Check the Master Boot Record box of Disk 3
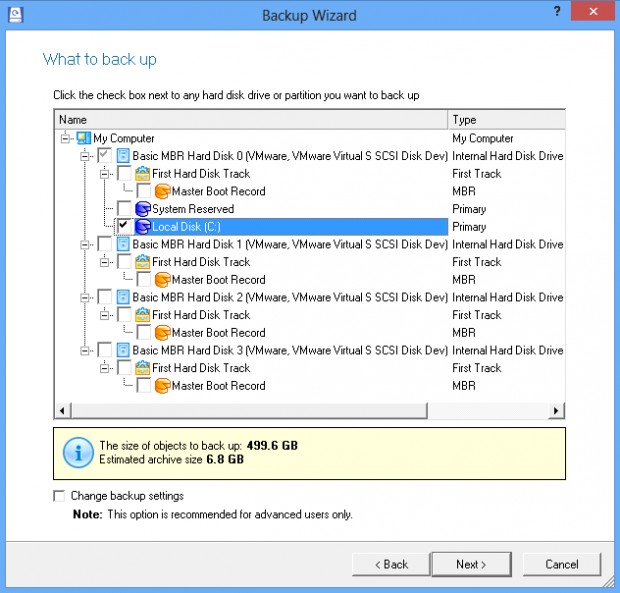The width and height of the screenshot is (620, 593). 144,385
